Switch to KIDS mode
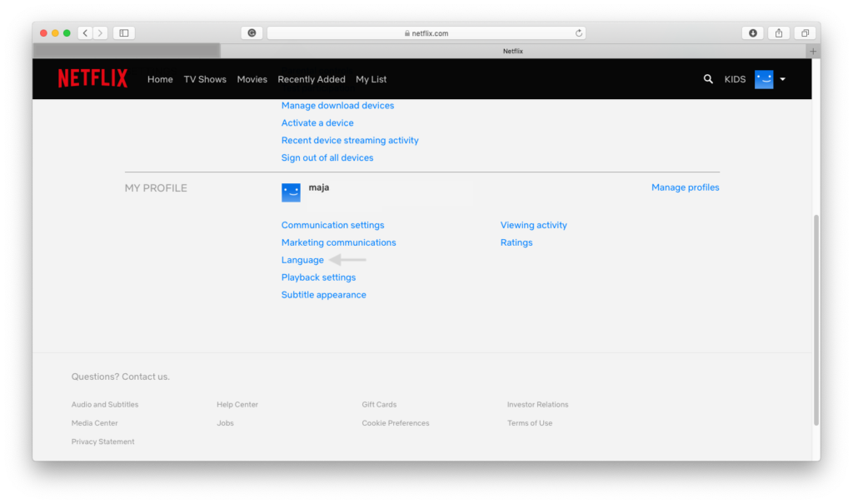 click(x=735, y=79)
